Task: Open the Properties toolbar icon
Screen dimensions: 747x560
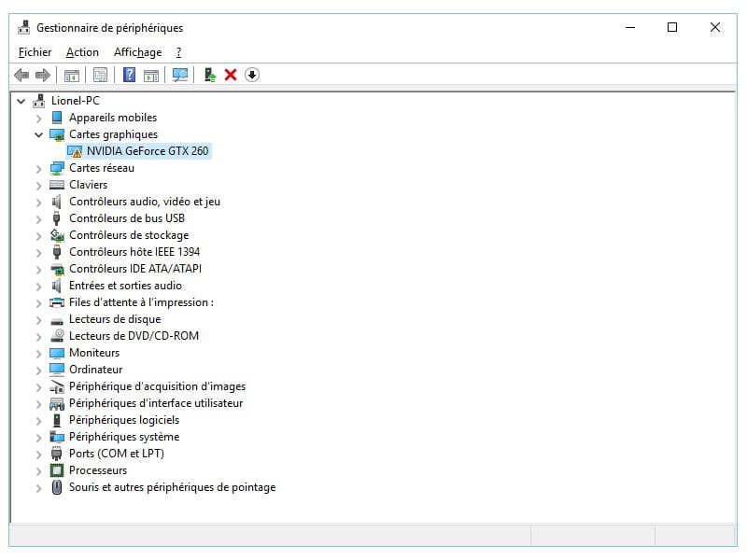Action: pyautogui.click(x=101, y=75)
